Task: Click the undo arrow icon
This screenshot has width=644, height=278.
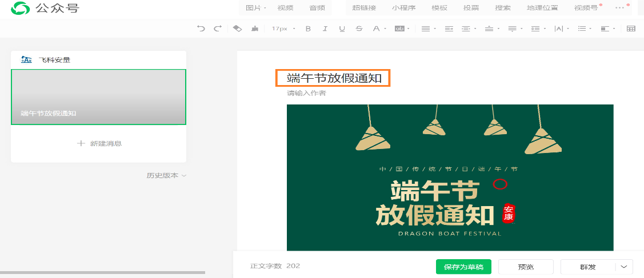Action: (201, 29)
